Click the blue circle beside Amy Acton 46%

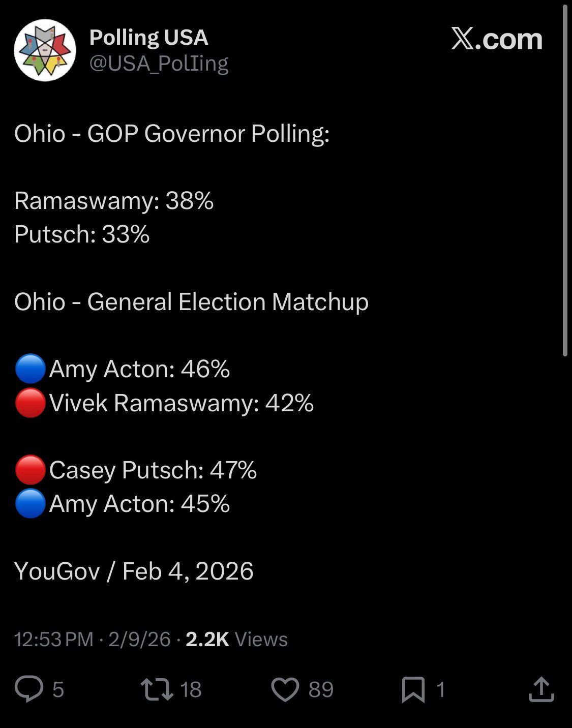point(31,369)
